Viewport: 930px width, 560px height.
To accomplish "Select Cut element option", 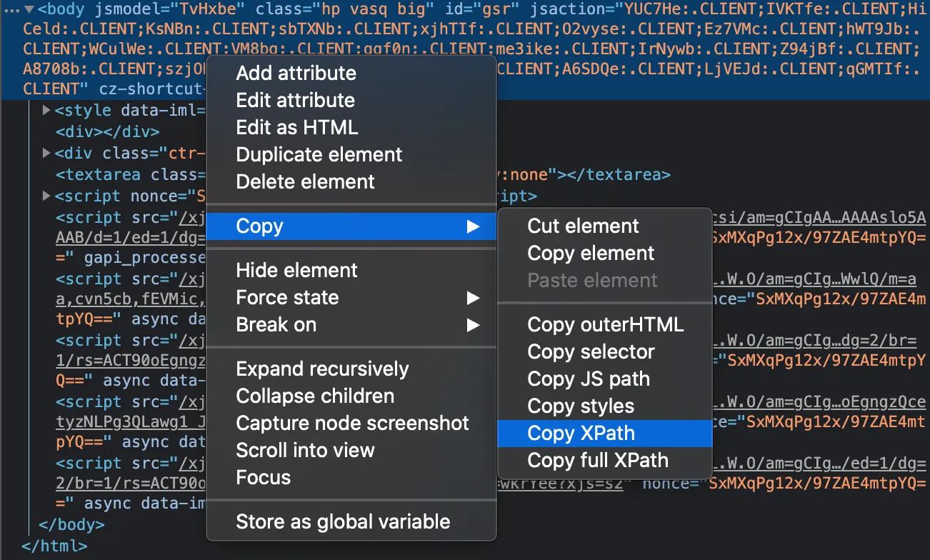I will [x=583, y=226].
